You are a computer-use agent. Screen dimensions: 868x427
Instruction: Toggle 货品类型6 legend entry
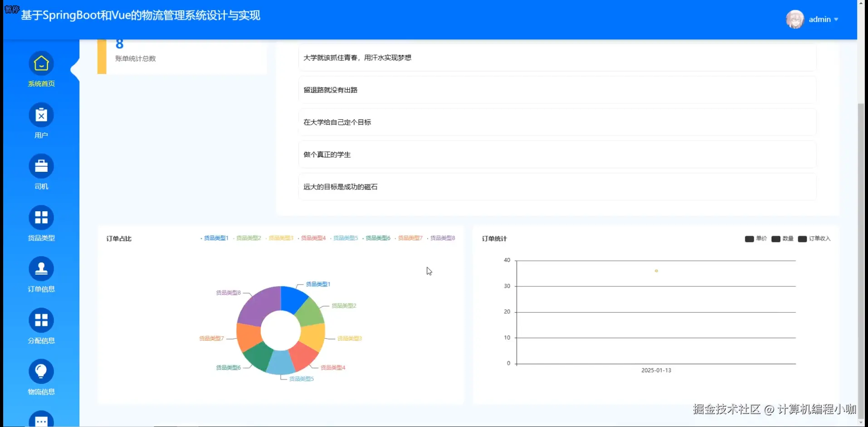(x=376, y=238)
